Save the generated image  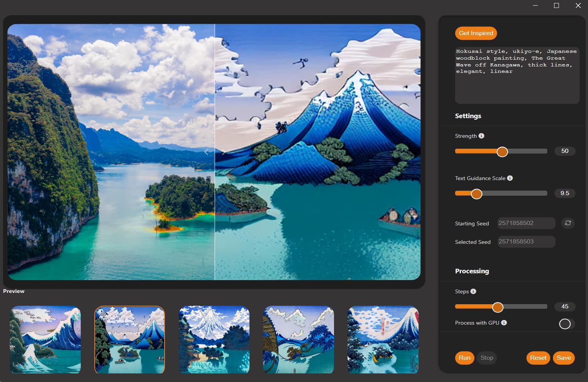[x=563, y=357]
